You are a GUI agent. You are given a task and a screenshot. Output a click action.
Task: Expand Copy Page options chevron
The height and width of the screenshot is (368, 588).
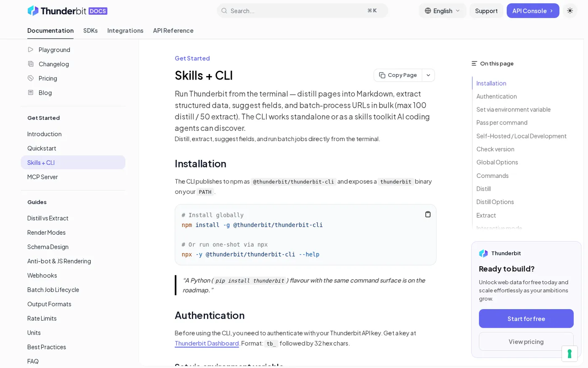point(428,75)
